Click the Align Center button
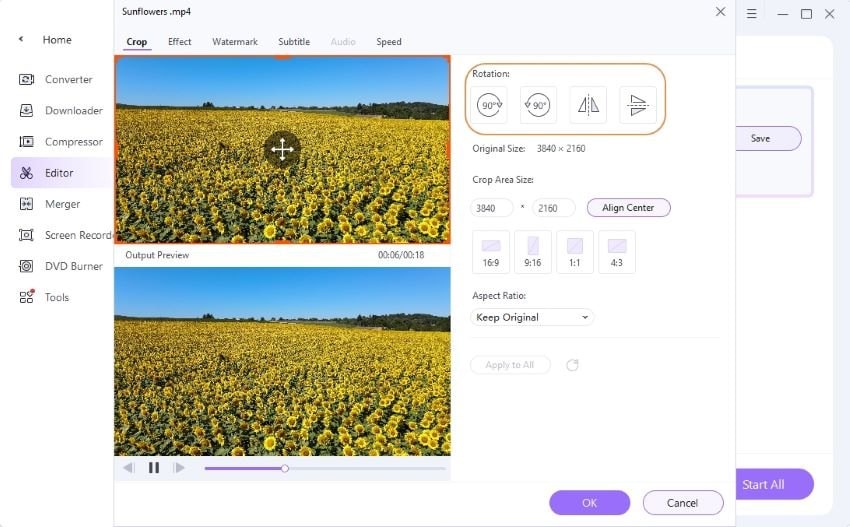Viewport: 850px width, 527px height. tap(628, 208)
